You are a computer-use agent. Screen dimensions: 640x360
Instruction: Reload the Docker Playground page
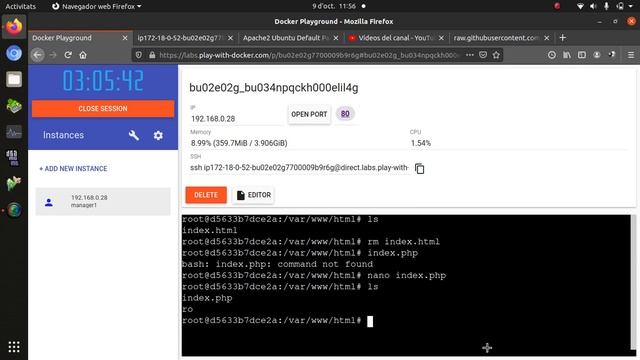[68, 55]
